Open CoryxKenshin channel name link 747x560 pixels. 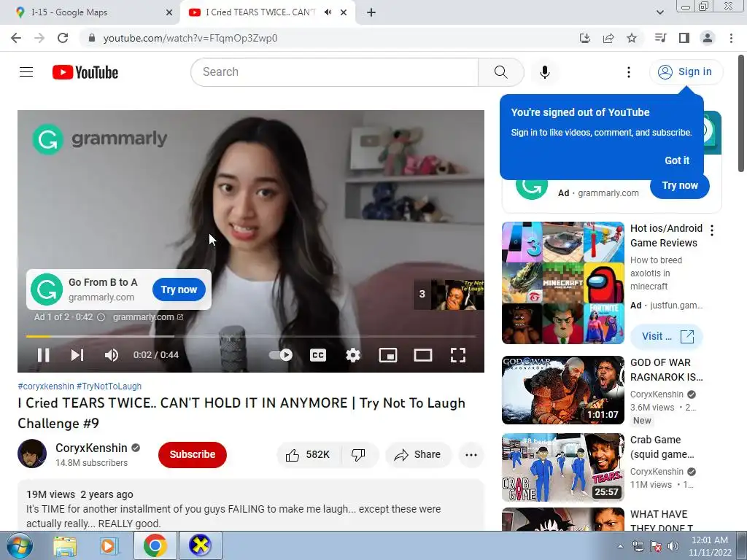(x=91, y=448)
